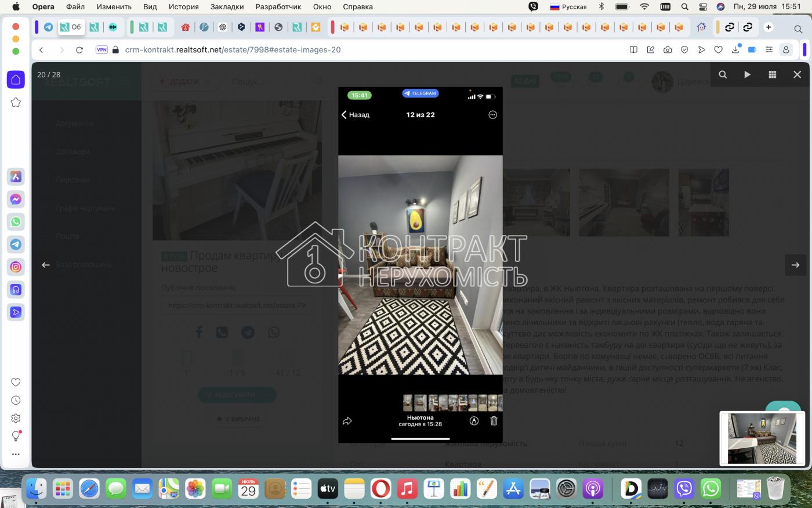The image size is (812, 508).
Task: Start the gallery slideshow playback
Action: [x=747, y=74]
